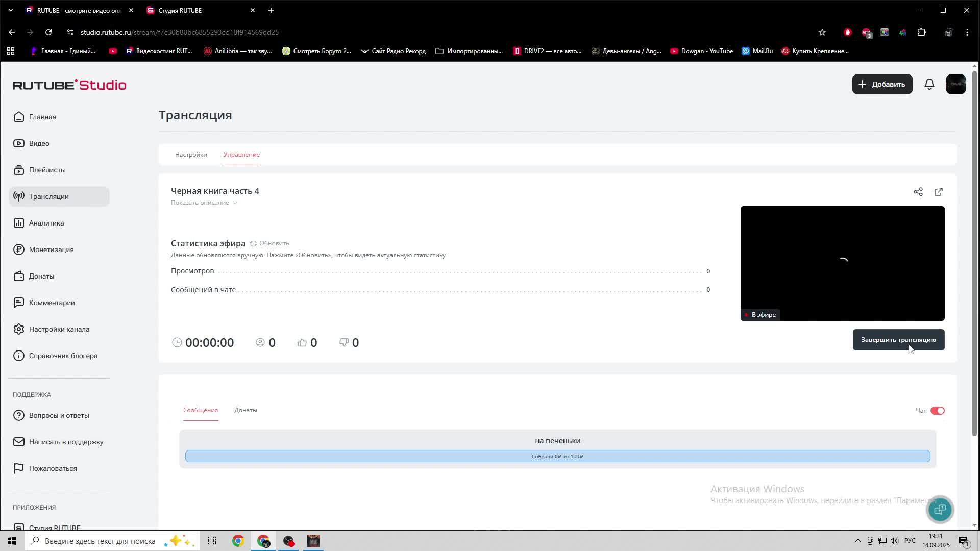Screen dimensions: 980x551
Task: Click the refresh icon next to Обновить
Action: pos(253,243)
